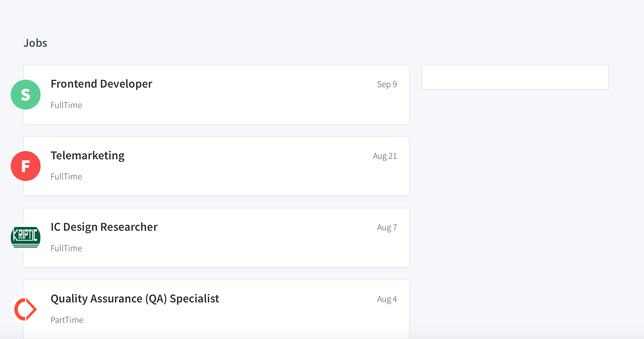The image size is (644, 339).
Task: Click the Aug 7 posting date
Action: [387, 227]
